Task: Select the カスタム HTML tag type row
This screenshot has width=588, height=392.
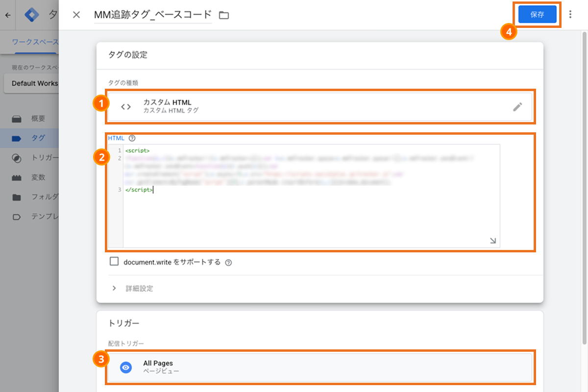Action: coord(320,106)
